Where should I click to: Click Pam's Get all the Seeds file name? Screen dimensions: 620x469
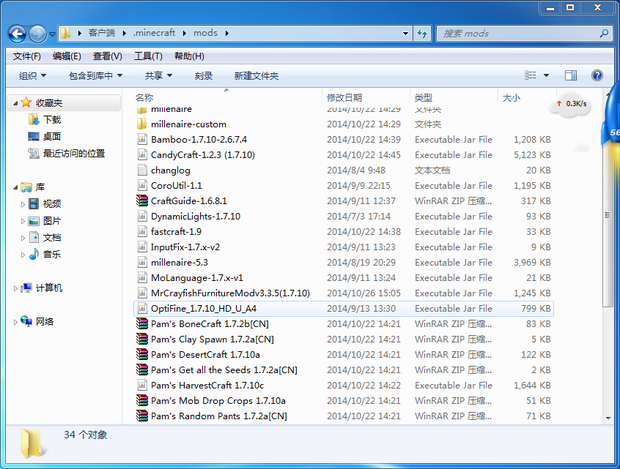click(x=224, y=370)
